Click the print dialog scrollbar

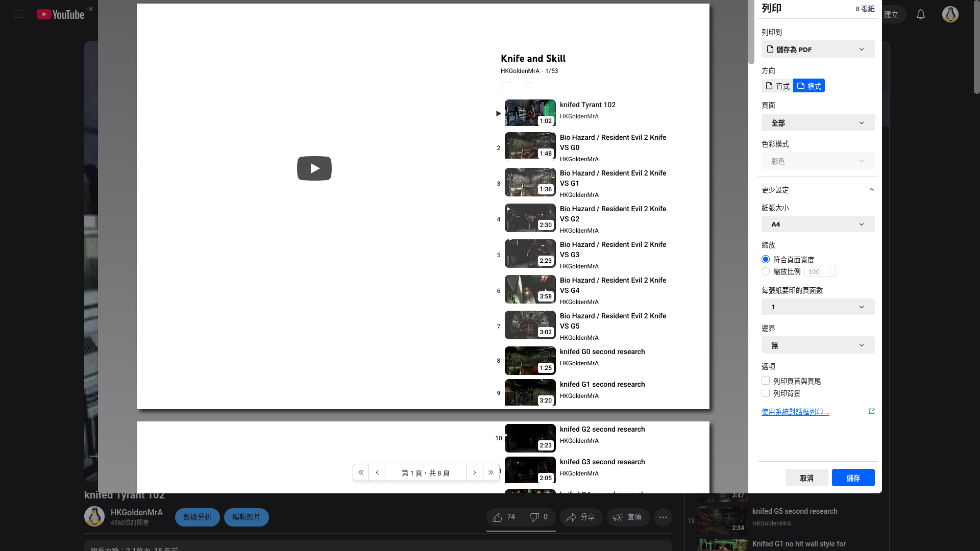point(751,32)
